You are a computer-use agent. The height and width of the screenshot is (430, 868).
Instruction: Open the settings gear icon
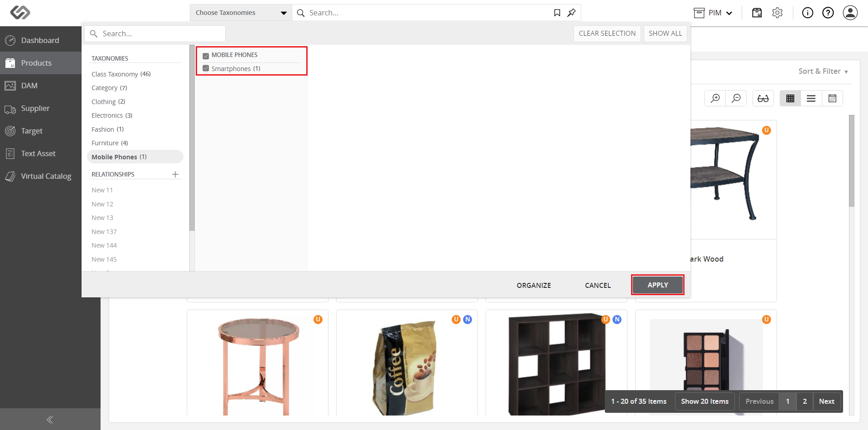777,13
